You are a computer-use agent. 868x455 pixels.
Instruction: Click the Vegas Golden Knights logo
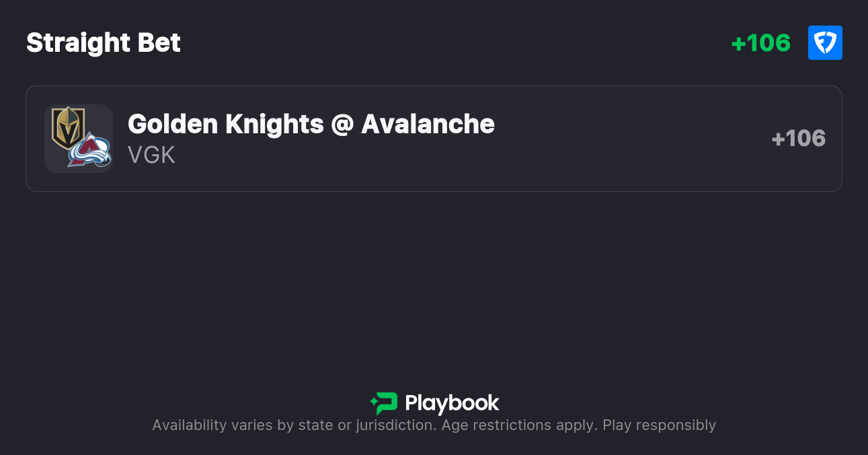67,127
